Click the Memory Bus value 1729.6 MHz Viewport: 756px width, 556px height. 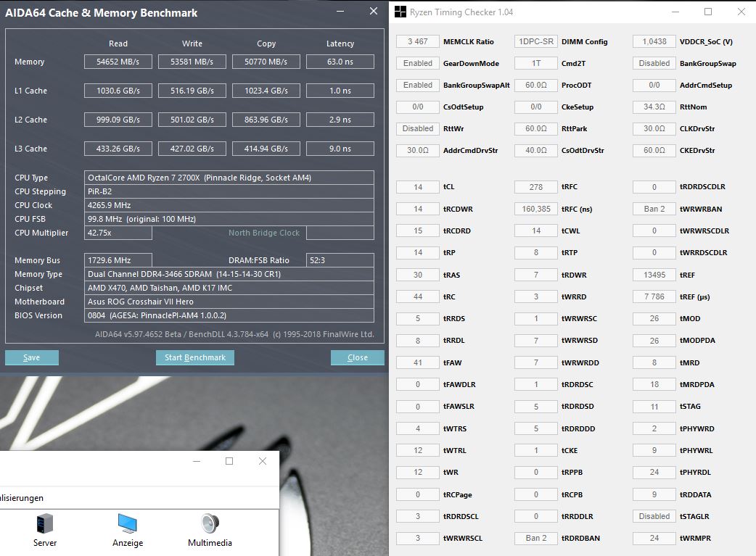[x=118, y=260]
